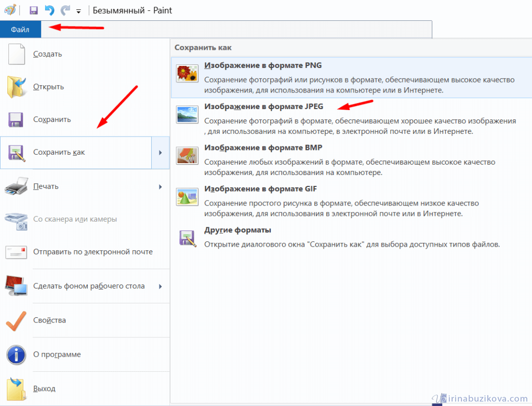Image resolution: width=532 pixels, height=406 pixels.
Task: Click the Redo arrow in title bar
Action: (x=65, y=10)
